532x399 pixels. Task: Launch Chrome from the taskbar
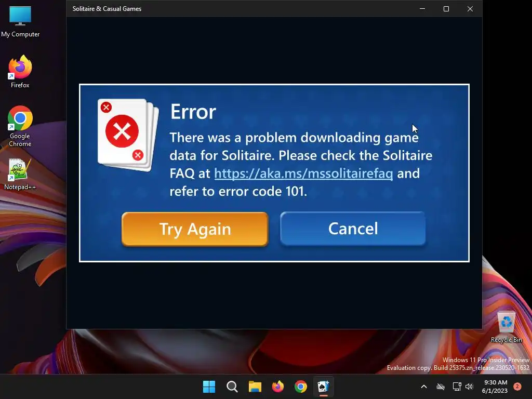[x=301, y=387]
